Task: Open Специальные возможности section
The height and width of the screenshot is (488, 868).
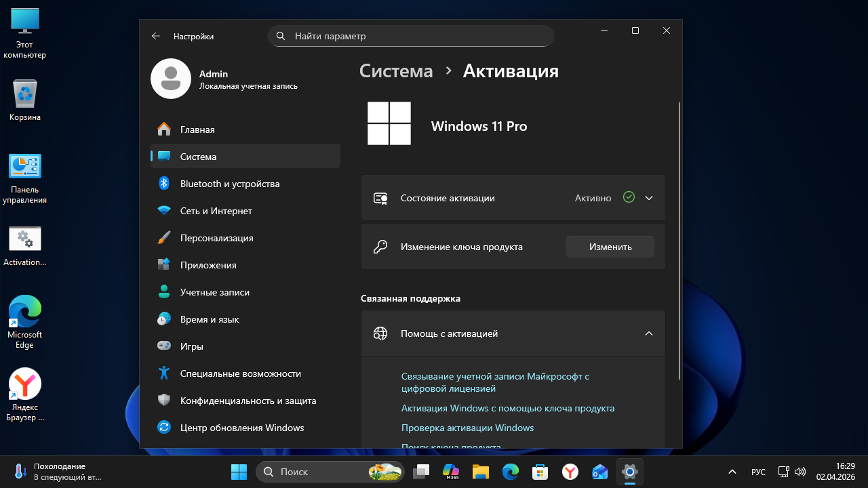Action: 240,373
